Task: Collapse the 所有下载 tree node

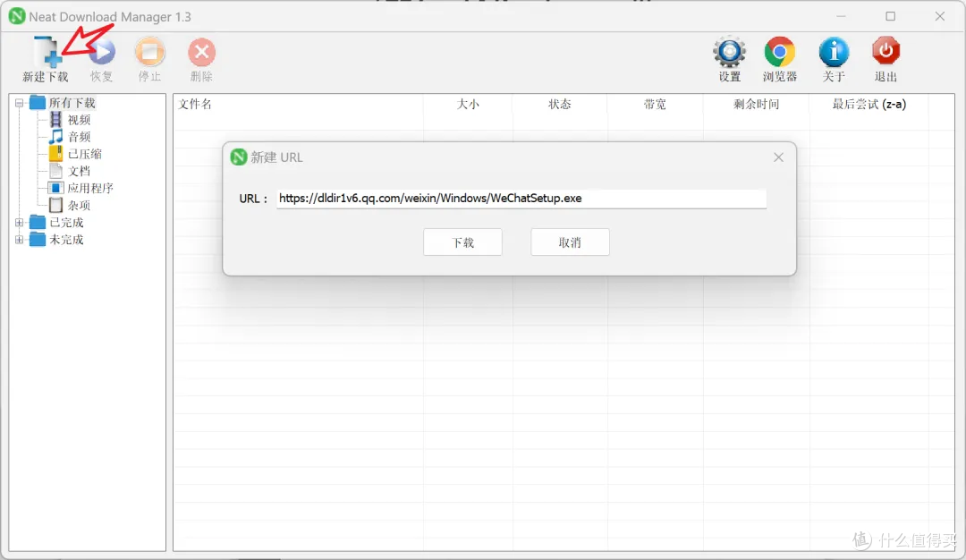Action: click(20, 103)
